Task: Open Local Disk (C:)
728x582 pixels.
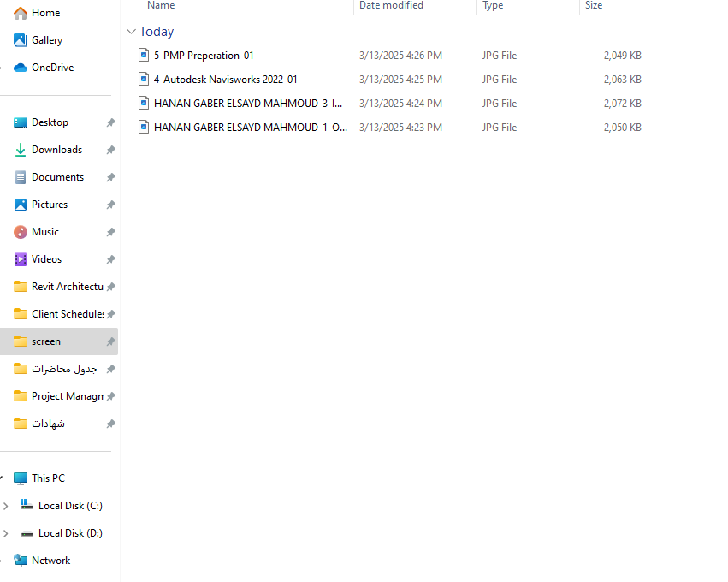Action: [70, 506]
